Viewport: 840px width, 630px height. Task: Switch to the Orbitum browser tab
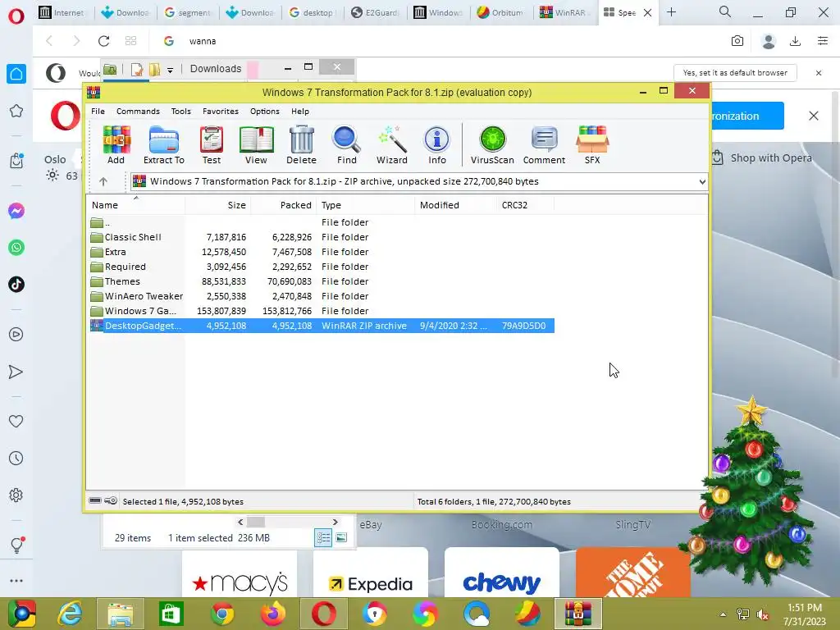[x=500, y=12]
